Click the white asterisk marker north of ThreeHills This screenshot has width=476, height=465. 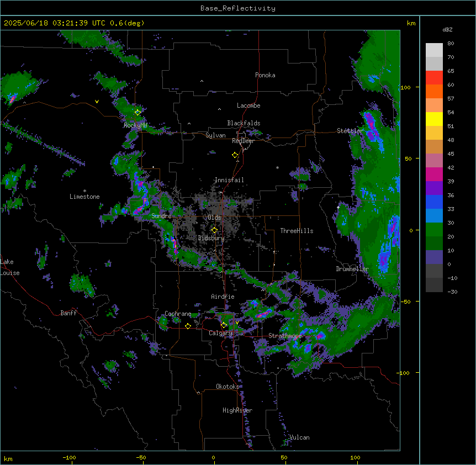coord(277,167)
